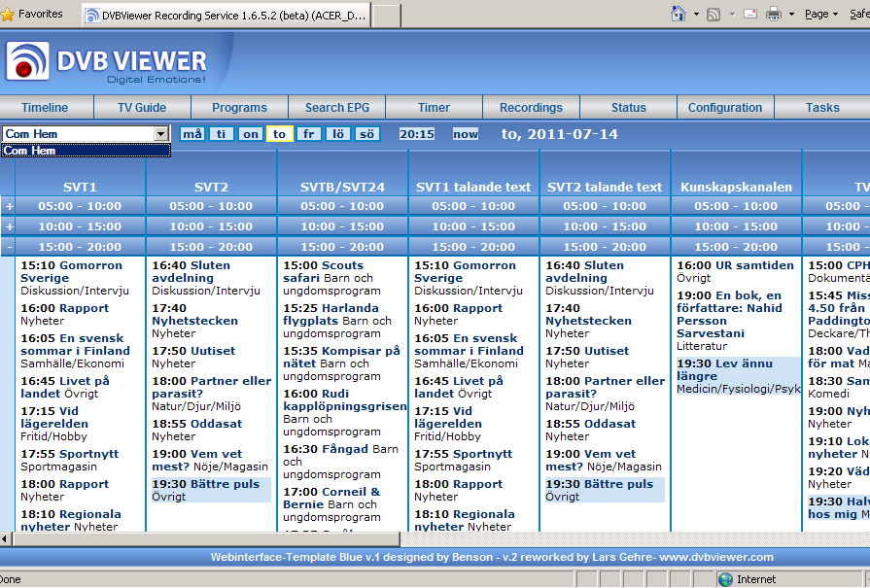870x588 pixels.
Task: Select Sunday (sö) day button
Action: tap(366, 134)
